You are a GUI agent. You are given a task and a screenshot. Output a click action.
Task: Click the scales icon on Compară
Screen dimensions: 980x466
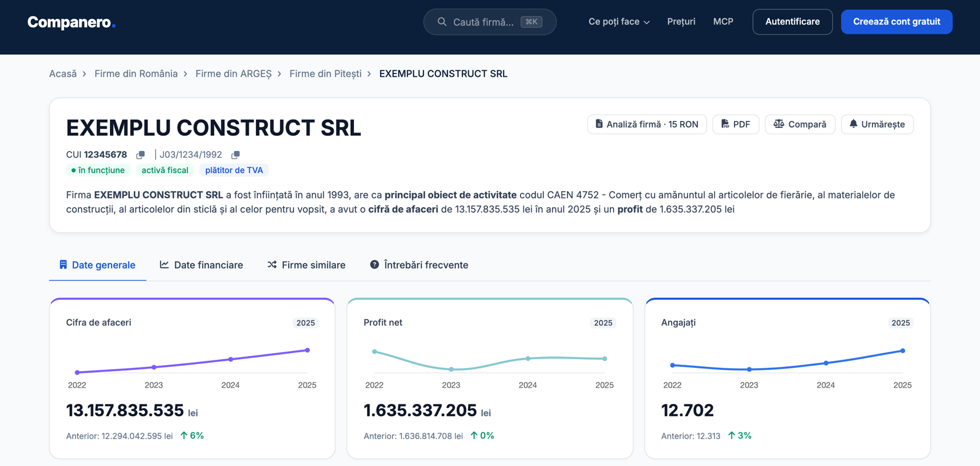tap(779, 124)
